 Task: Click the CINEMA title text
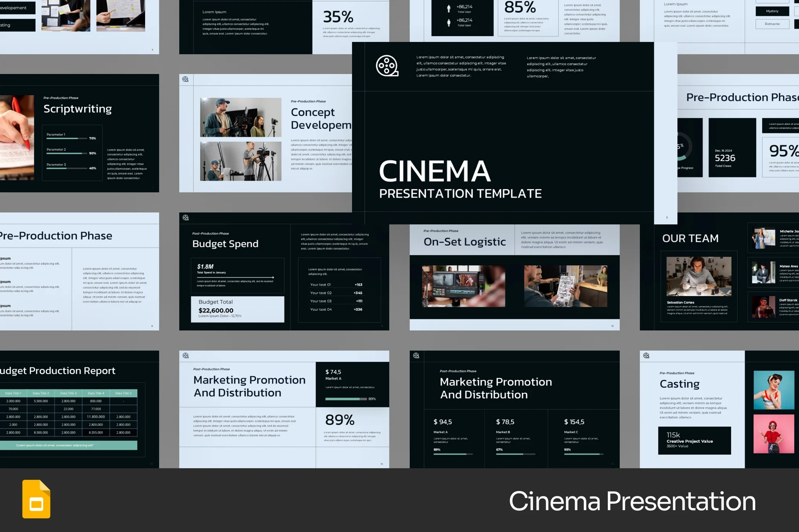tap(435, 172)
